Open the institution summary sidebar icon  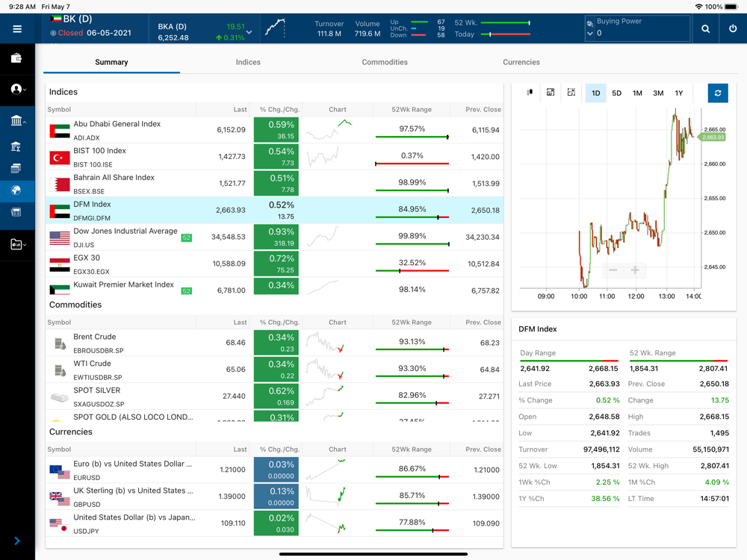click(16, 146)
